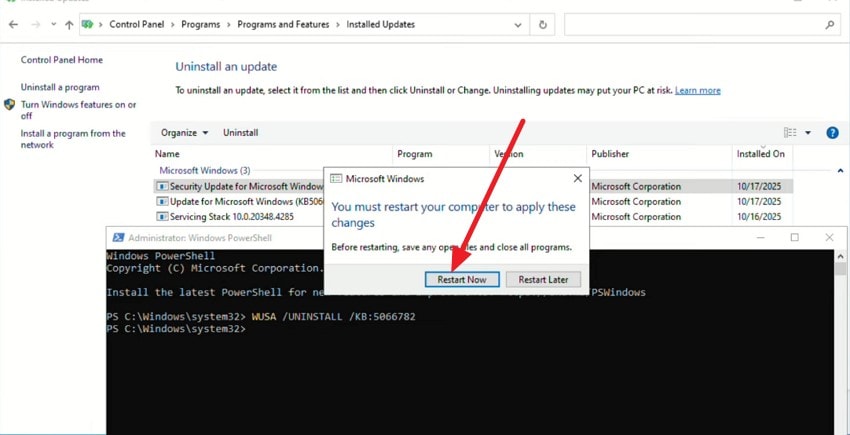Open Uninstall a program link
Image resolution: width=850 pixels, height=435 pixels.
click(60, 87)
